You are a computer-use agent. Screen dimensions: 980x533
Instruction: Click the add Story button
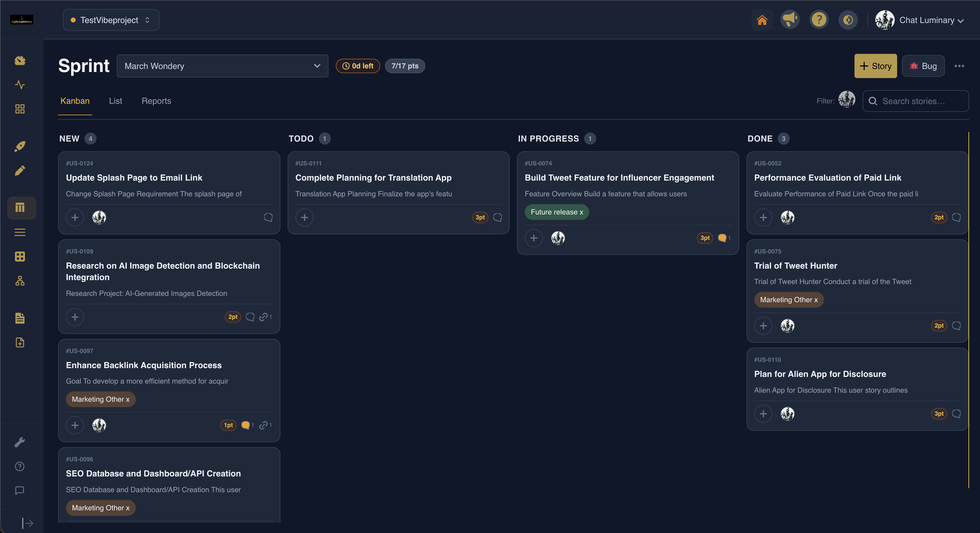click(875, 66)
